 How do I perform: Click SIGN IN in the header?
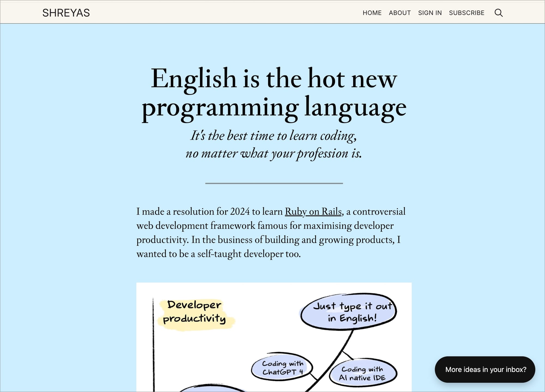pos(430,13)
